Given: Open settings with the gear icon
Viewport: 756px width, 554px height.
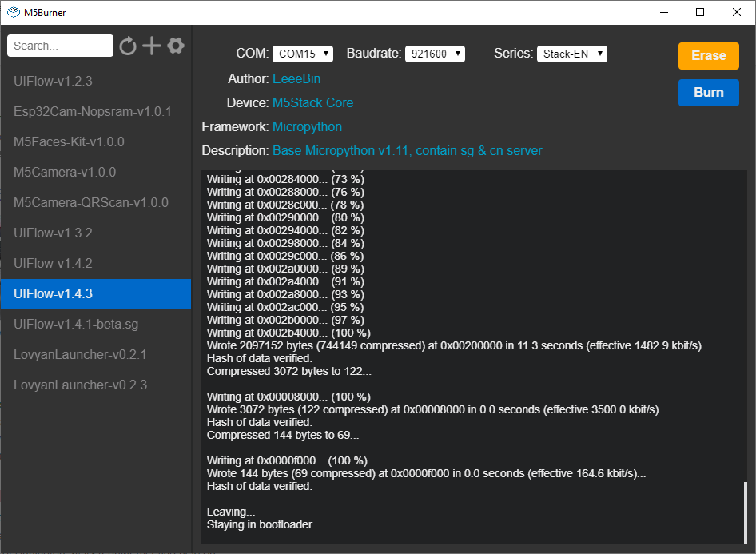Looking at the screenshot, I should click(x=176, y=46).
